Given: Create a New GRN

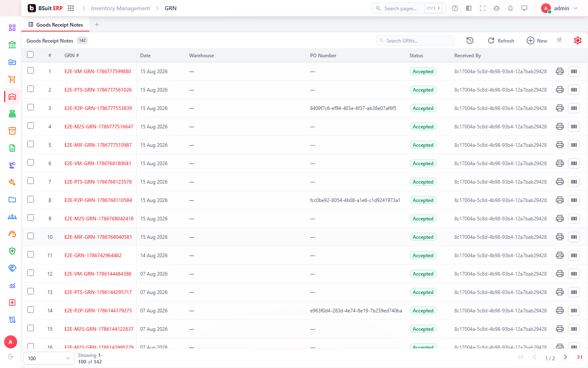Looking at the screenshot, I should [x=537, y=40].
